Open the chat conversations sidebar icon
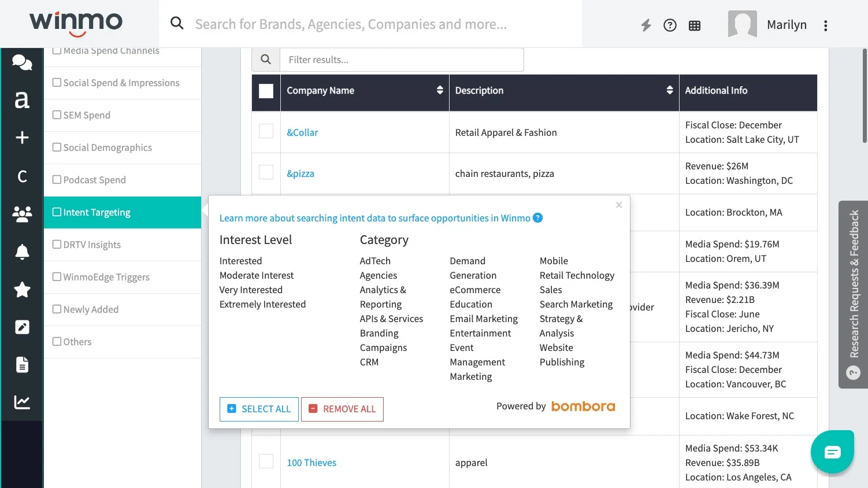This screenshot has width=868, height=488. (x=22, y=62)
